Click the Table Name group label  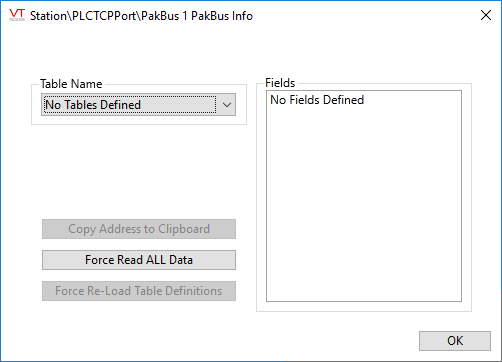(71, 84)
